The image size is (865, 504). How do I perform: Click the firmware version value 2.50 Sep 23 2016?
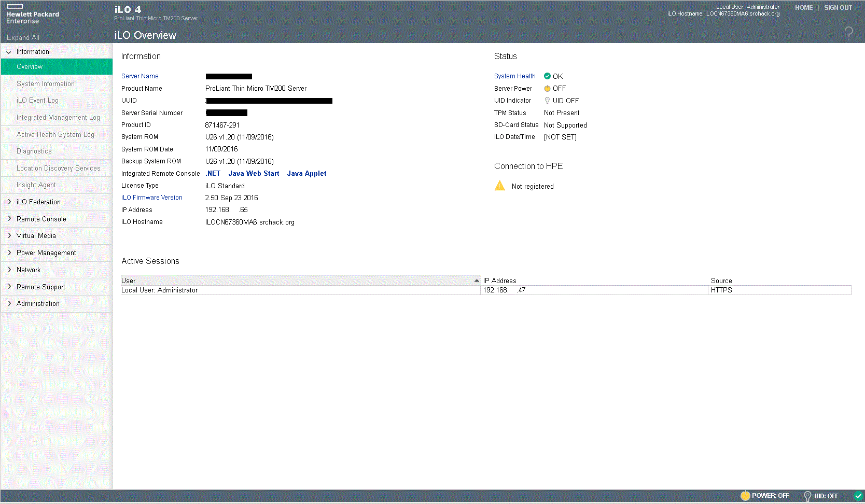coord(231,198)
